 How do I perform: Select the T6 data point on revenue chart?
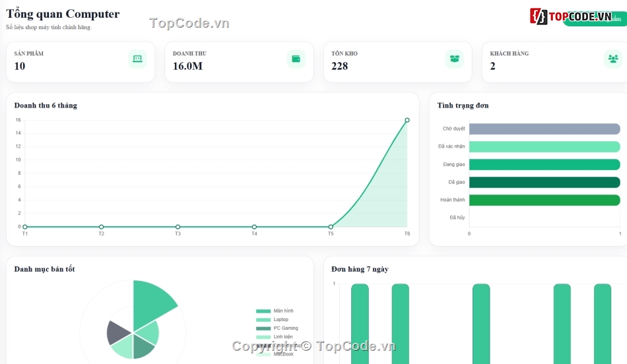point(407,120)
